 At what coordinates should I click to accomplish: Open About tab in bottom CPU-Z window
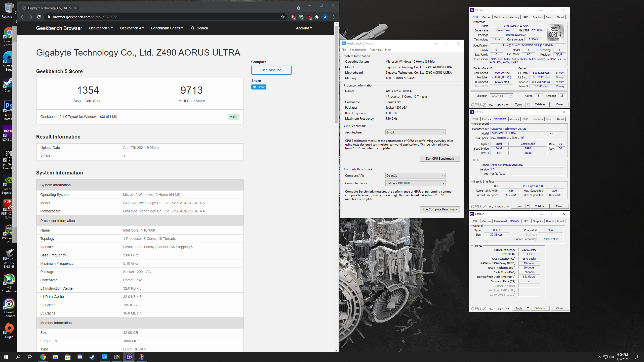click(560, 221)
